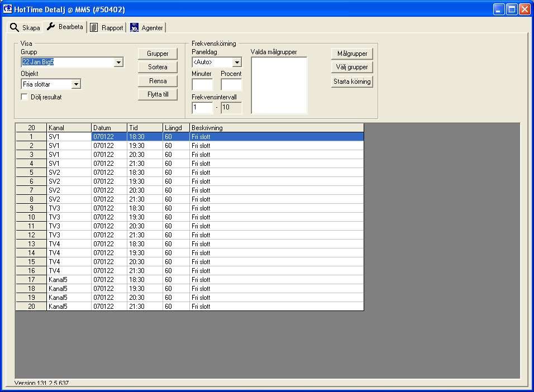Click the Flytta till button
The height and width of the screenshot is (392, 534).
(x=158, y=94)
